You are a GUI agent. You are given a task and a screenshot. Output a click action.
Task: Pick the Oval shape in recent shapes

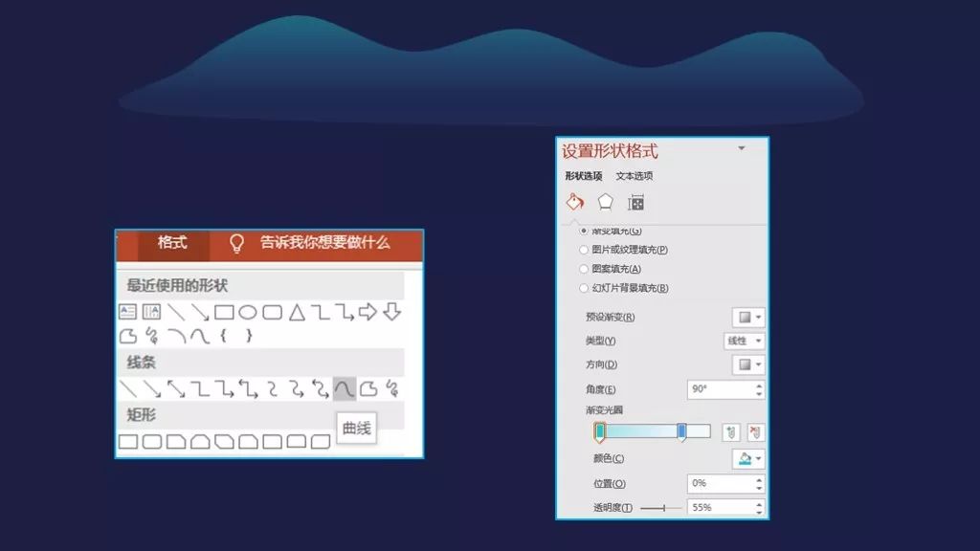point(248,312)
